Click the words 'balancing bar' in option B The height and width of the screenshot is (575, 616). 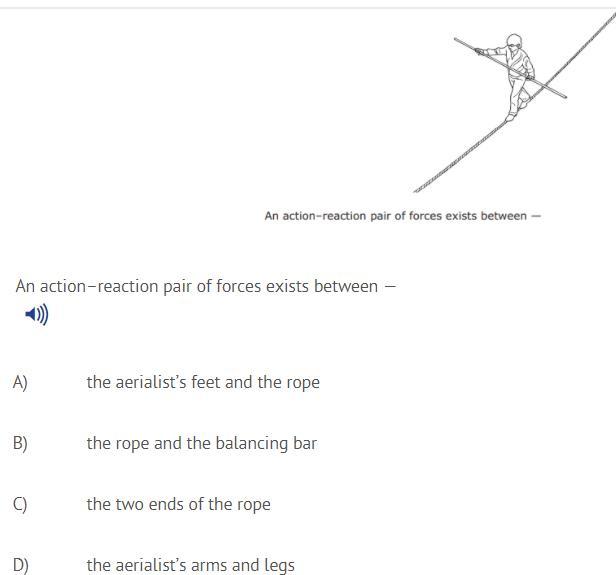[x=266, y=444]
